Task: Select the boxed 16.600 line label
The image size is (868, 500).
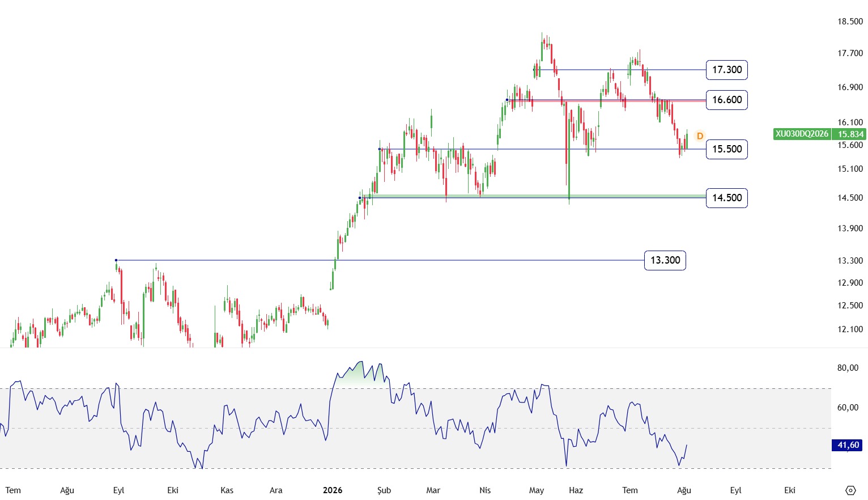Action: [x=727, y=100]
